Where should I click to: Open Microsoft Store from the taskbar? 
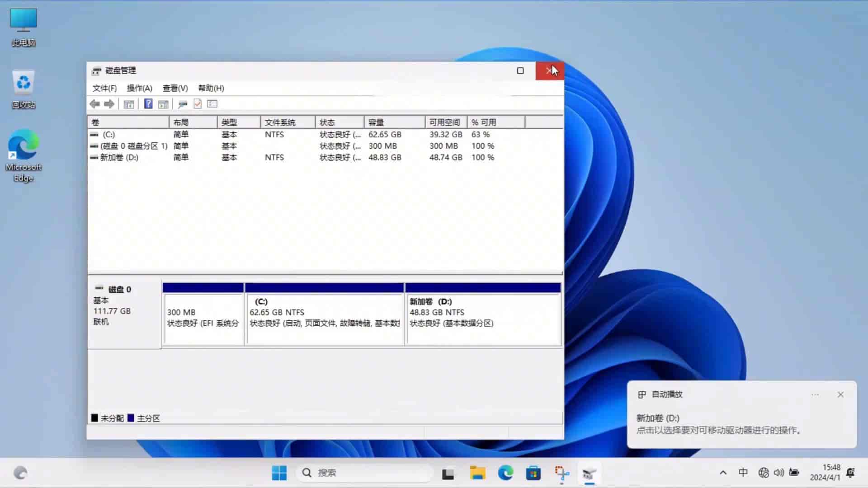pyautogui.click(x=533, y=473)
